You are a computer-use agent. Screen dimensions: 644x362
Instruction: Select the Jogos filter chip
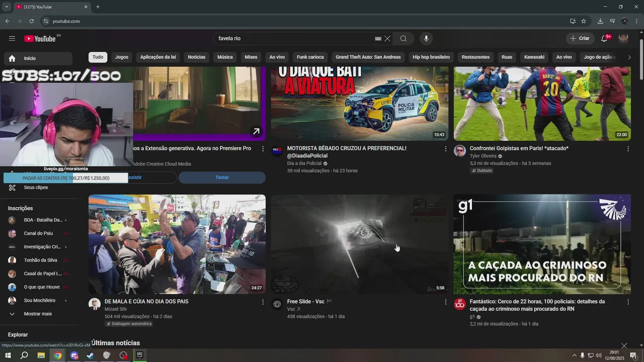tap(122, 57)
